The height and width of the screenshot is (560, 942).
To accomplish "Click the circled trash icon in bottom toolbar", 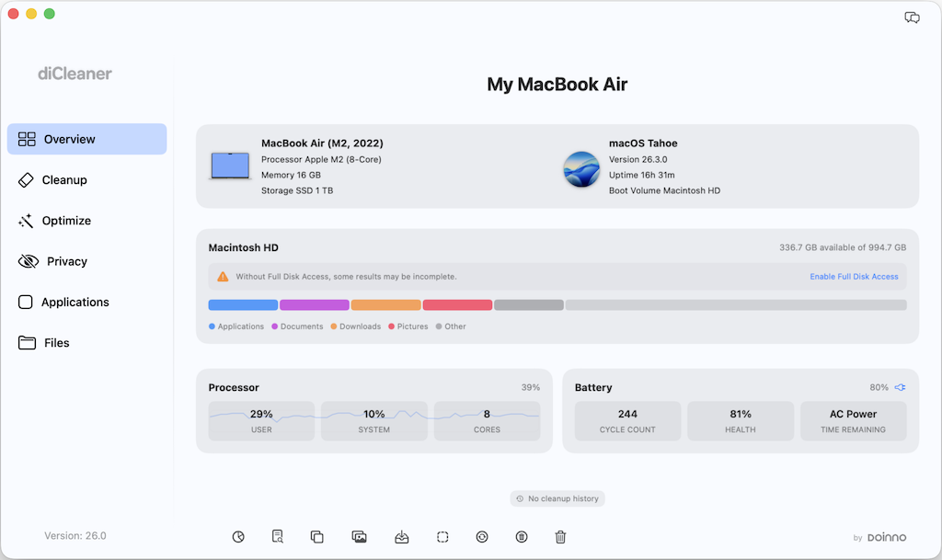I will (522, 537).
